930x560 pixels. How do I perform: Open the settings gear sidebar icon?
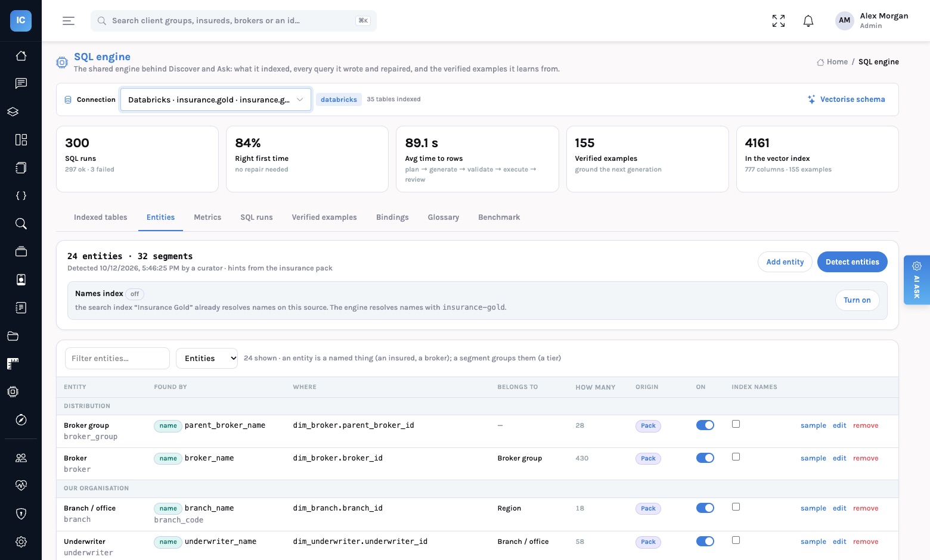(21, 542)
